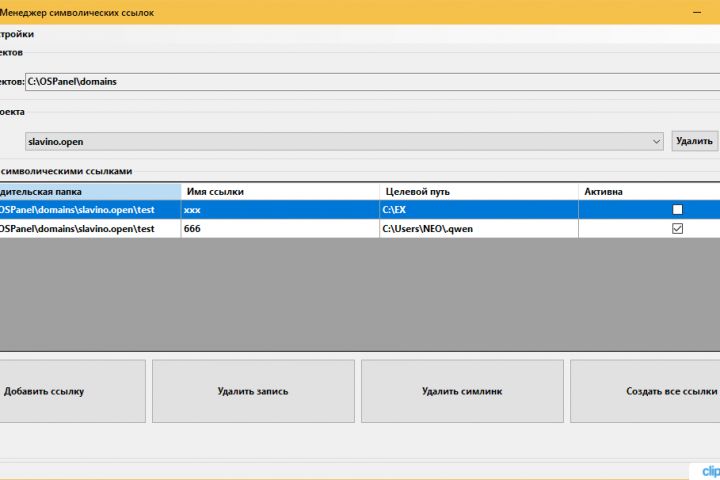Minimize the Менеджер символических ссылок window
This screenshot has width=720, height=480.
coord(697,12)
